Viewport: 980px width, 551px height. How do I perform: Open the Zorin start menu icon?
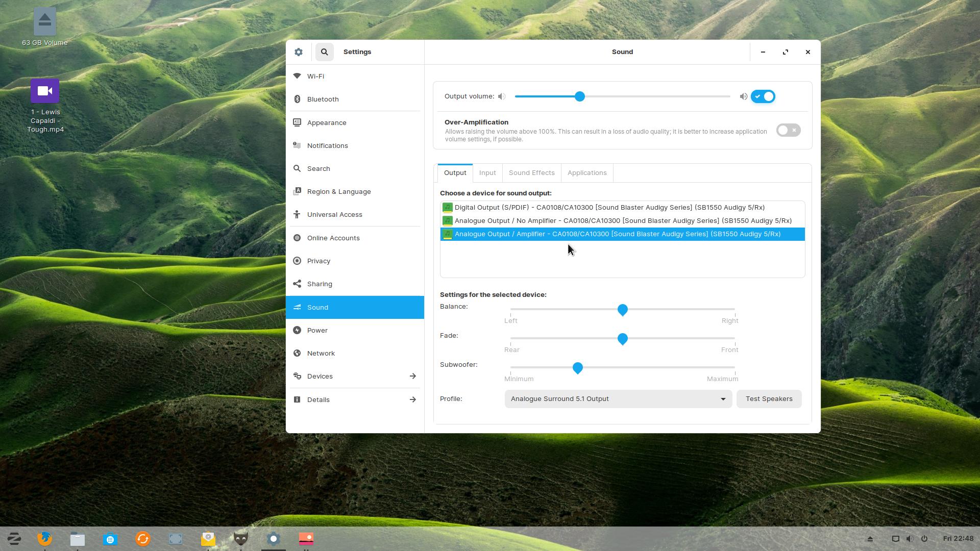pos(14,539)
